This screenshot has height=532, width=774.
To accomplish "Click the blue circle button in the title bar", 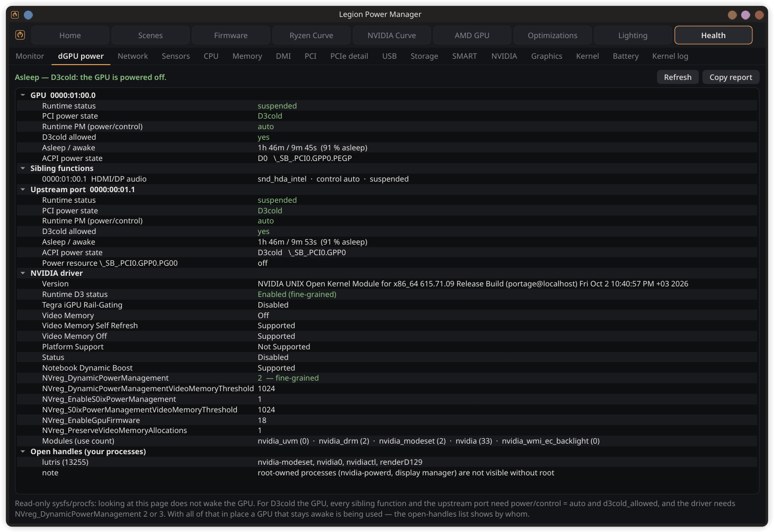I will pos(29,15).
